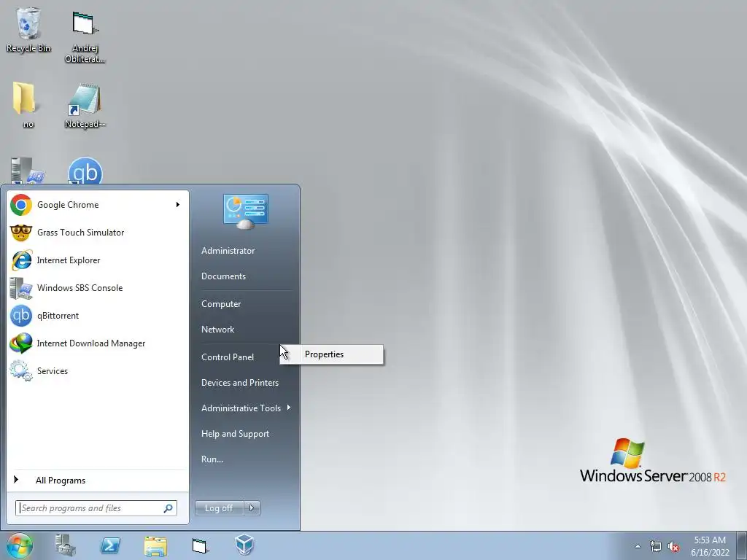The image size is (747, 560).
Task: Click the user account picture tile
Action: click(x=246, y=211)
